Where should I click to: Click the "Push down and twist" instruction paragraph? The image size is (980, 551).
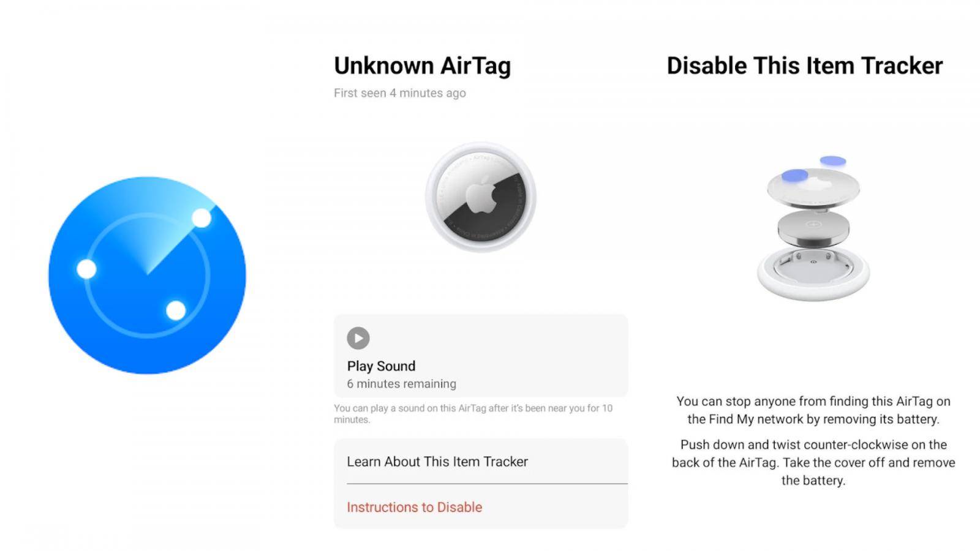[x=813, y=462]
